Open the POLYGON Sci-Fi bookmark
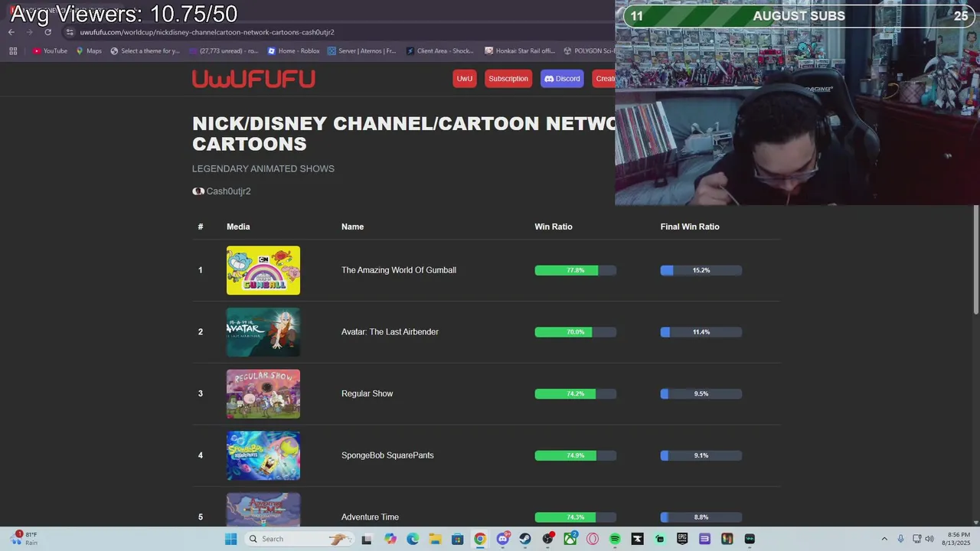 [589, 51]
